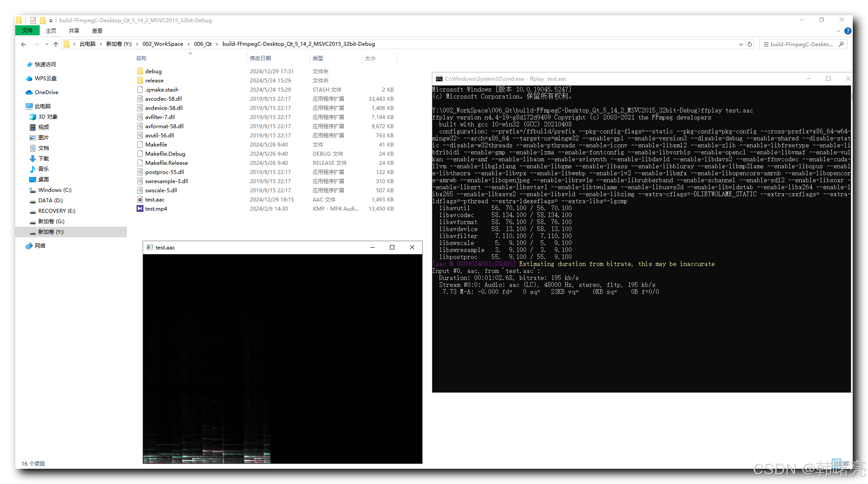Open the recent locations chevron dropdown
Screen dimensions: 868x484
tap(46, 44)
